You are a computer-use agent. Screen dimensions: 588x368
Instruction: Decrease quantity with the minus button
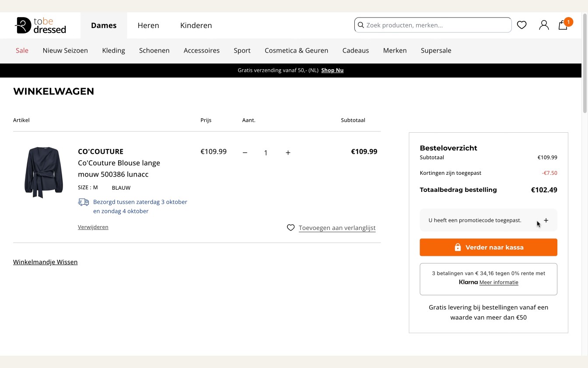245,152
